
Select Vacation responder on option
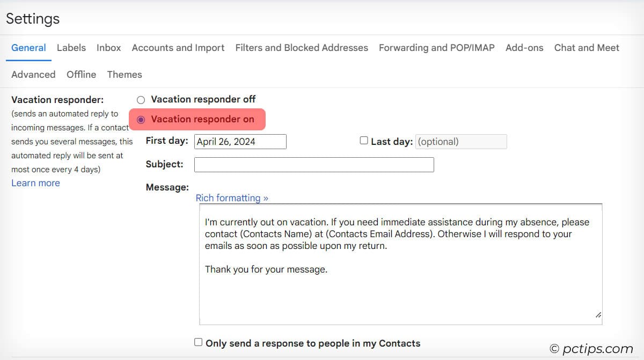[x=141, y=120]
